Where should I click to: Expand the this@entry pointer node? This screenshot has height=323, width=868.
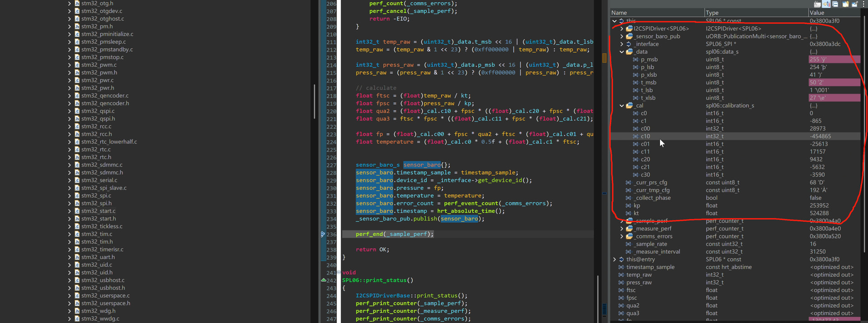(614, 259)
